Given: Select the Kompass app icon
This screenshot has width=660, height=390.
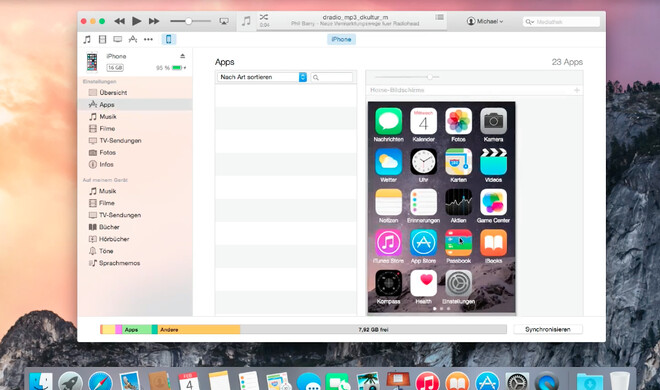Looking at the screenshot, I should coord(389,283).
